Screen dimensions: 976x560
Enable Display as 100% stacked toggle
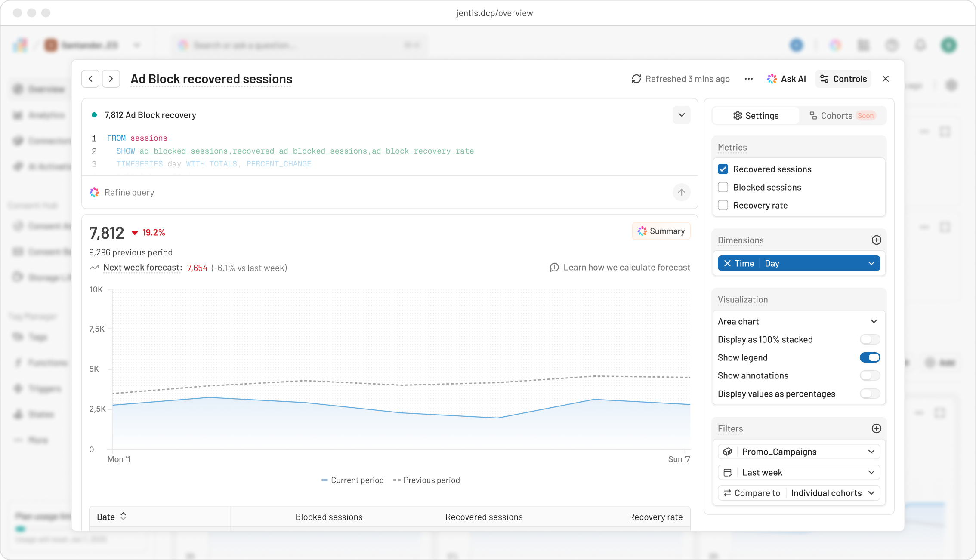point(870,339)
